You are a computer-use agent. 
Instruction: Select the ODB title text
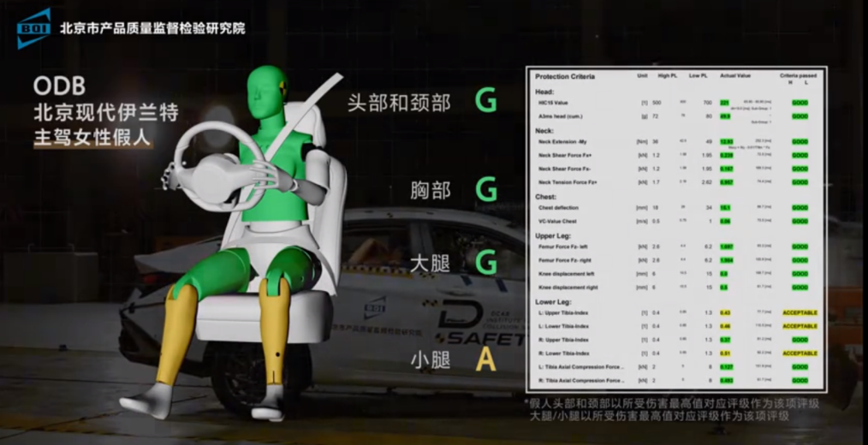(59, 86)
